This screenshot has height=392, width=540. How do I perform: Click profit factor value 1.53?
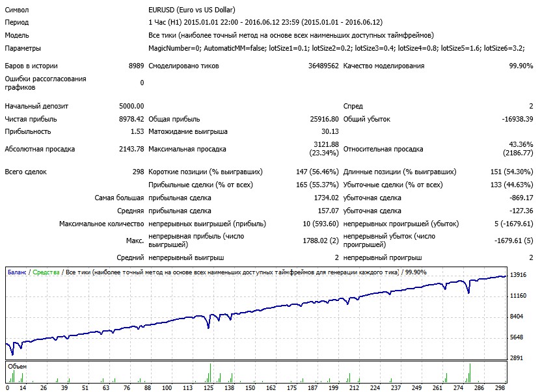(x=137, y=131)
